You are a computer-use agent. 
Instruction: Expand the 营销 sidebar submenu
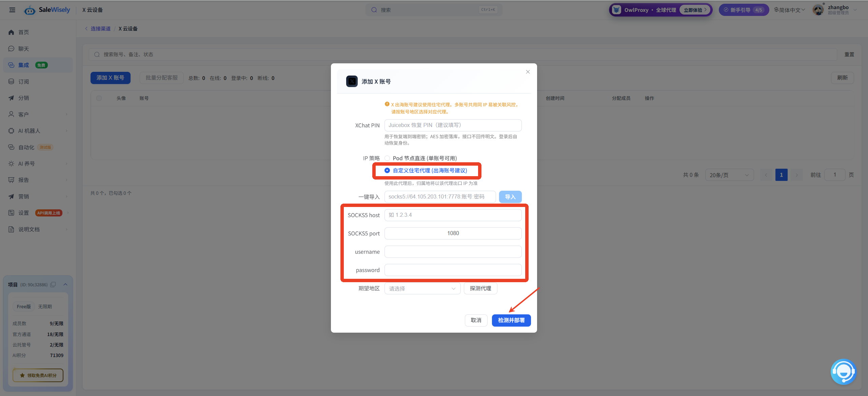(66, 196)
